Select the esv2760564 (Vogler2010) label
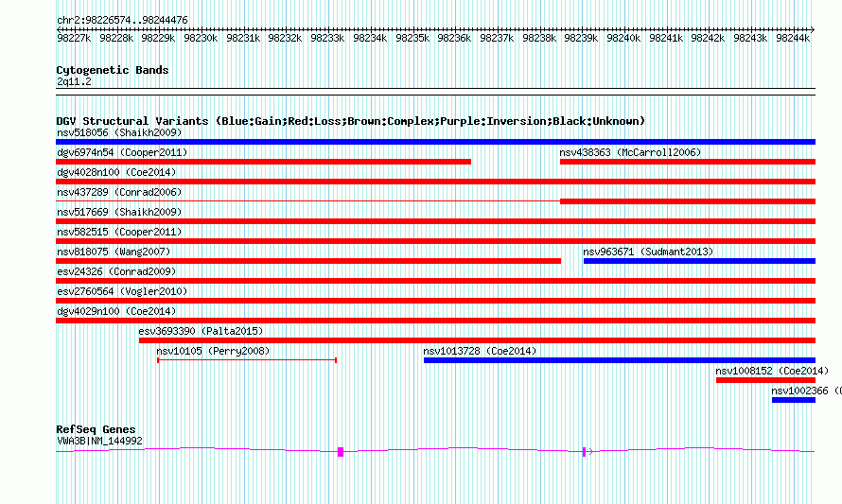The width and height of the screenshot is (842, 504). (x=122, y=291)
